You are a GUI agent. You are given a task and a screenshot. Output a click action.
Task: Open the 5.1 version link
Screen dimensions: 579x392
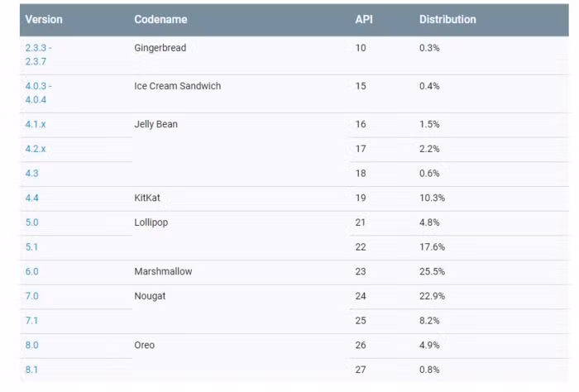point(31,247)
